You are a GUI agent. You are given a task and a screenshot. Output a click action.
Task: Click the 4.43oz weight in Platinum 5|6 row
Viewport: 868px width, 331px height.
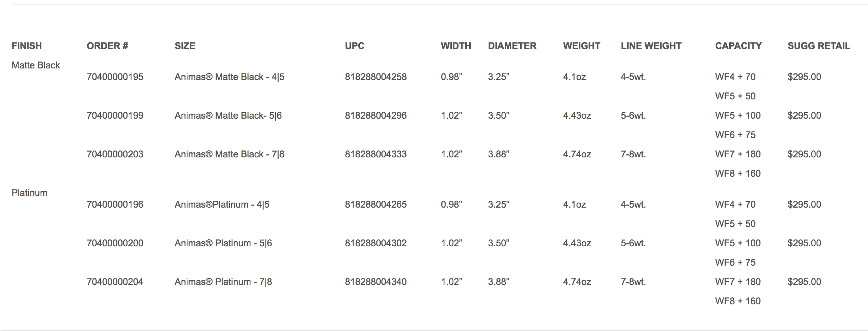(x=577, y=243)
